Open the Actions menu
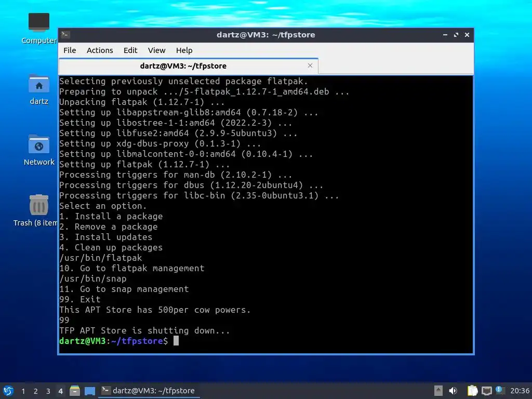Screen dimensions: 532x399 (x=100, y=50)
